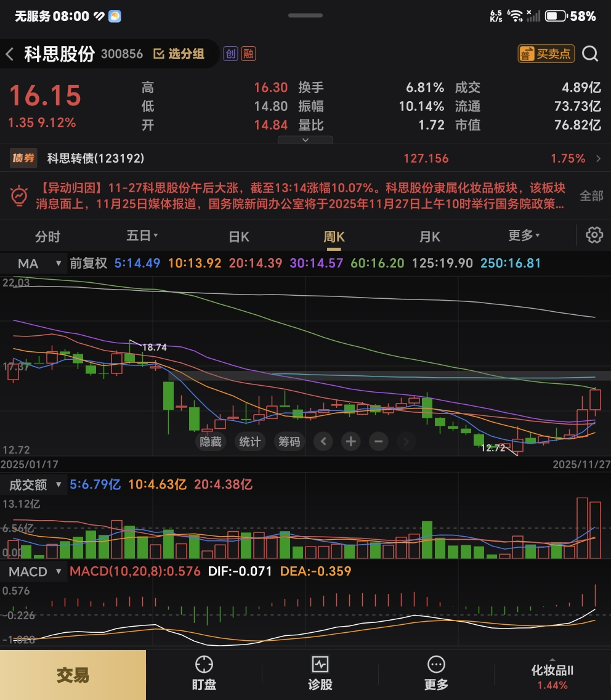The image size is (611, 700).
Task: Tap the 换手 6.81% value
Action: tap(425, 87)
